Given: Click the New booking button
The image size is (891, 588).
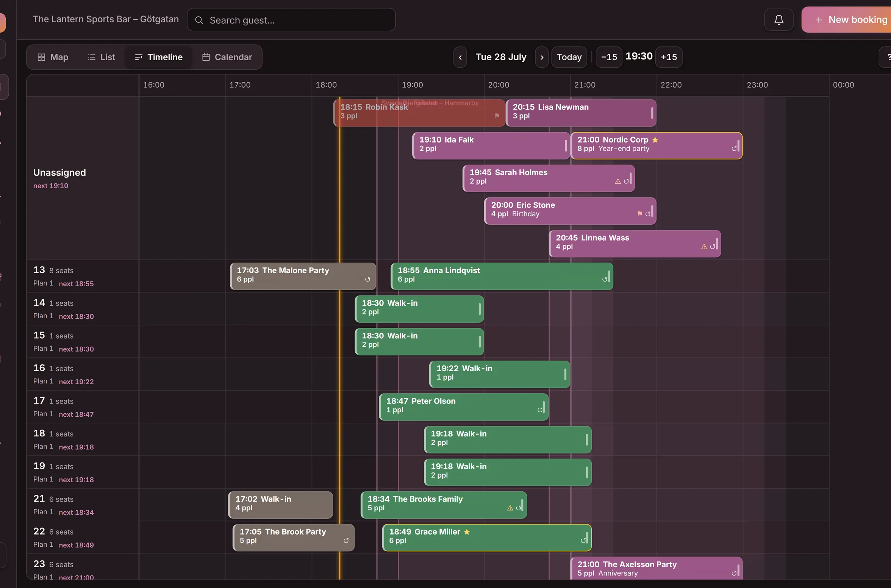Looking at the screenshot, I should point(847,20).
